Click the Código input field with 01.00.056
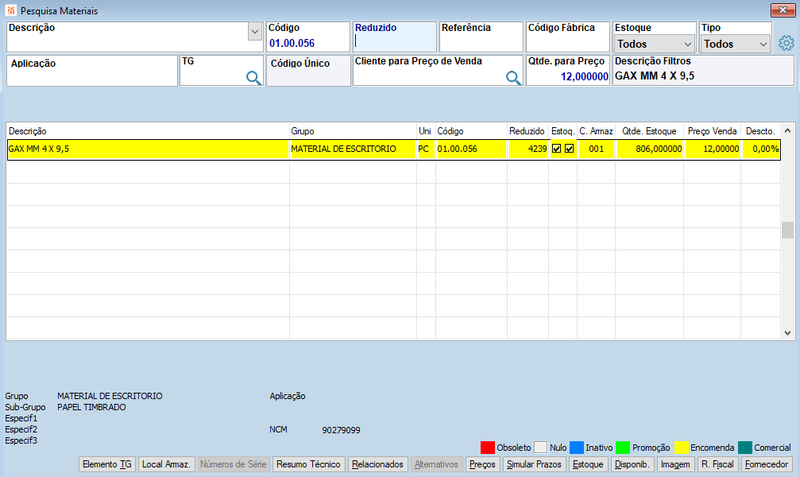Image resolution: width=800 pixels, height=477 pixels. (x=308, y=37)
